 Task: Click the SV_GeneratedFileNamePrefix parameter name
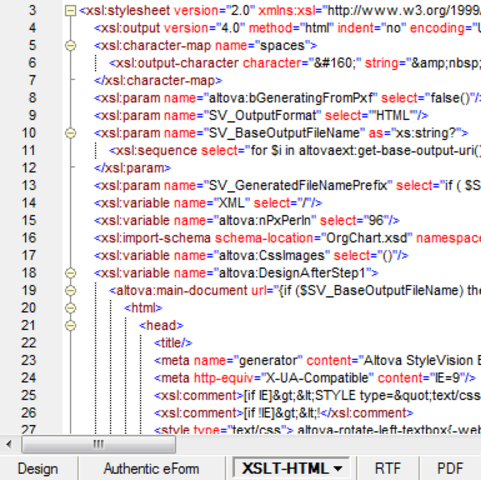(298, 185)
